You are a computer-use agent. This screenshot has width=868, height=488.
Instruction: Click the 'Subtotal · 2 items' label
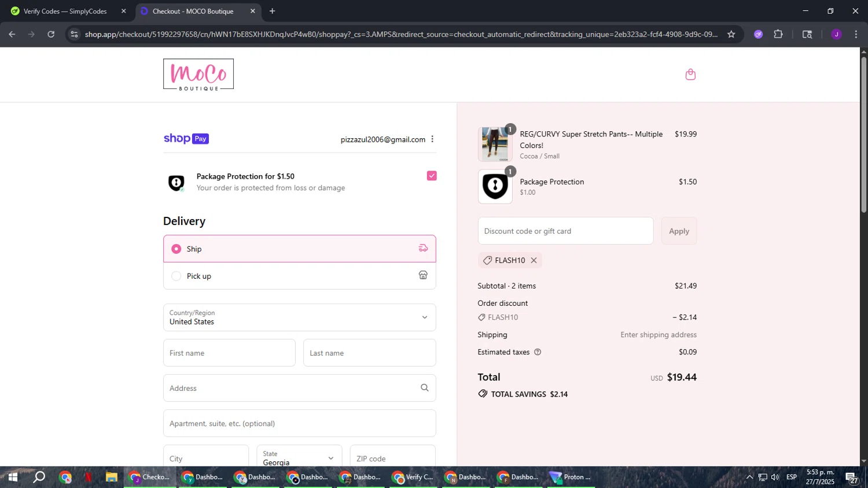(x=507, y=286)
